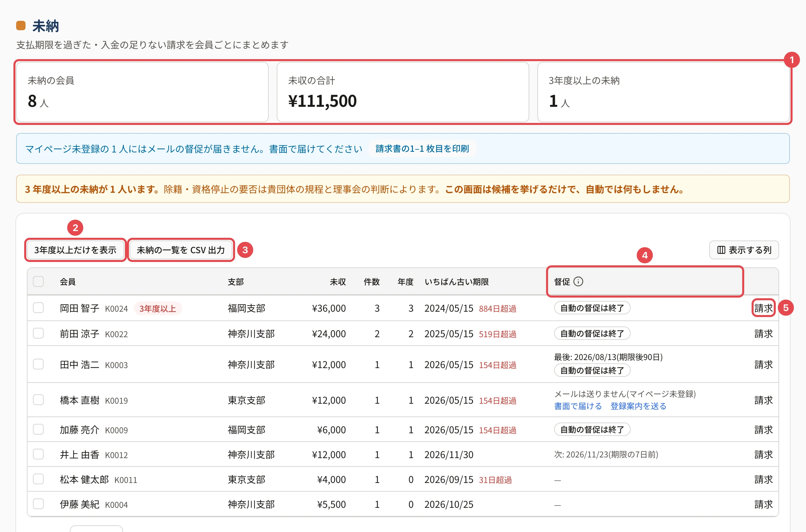Image resolution: width=806 pixels, height=532 pixels.
Task: Tick checkbox for 井上 由香
Action: 38,454
